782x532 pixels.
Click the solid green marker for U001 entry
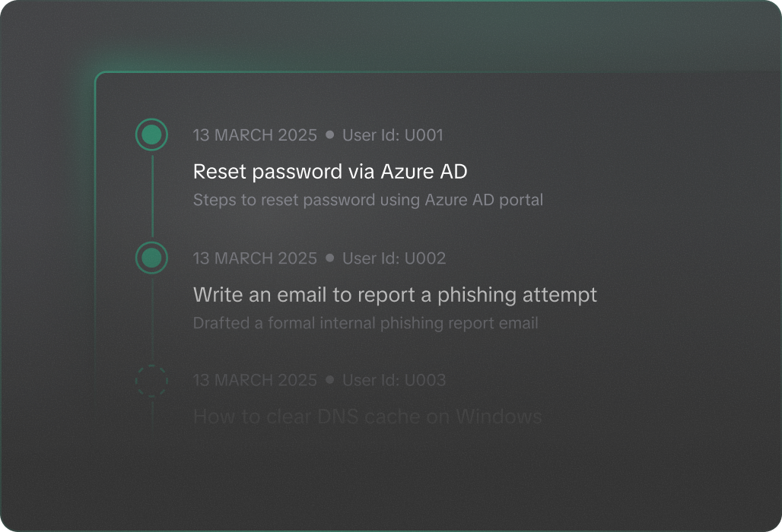(151, 135)
